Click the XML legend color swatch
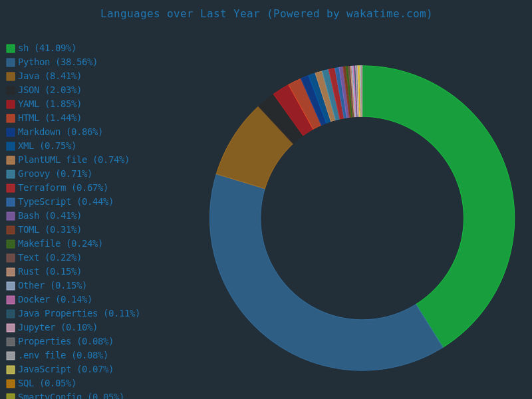This screenshot has height=399, width=532. click(x=11, y=146)
